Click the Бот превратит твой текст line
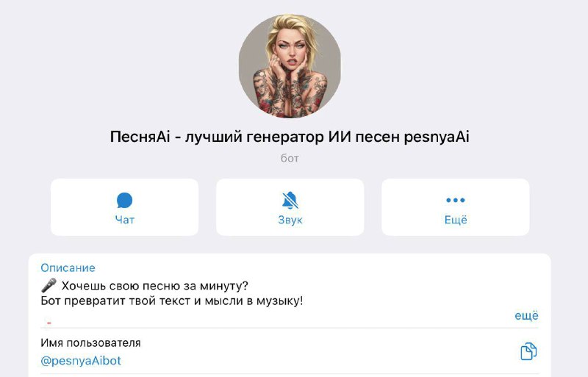 [x=172, y=301]
